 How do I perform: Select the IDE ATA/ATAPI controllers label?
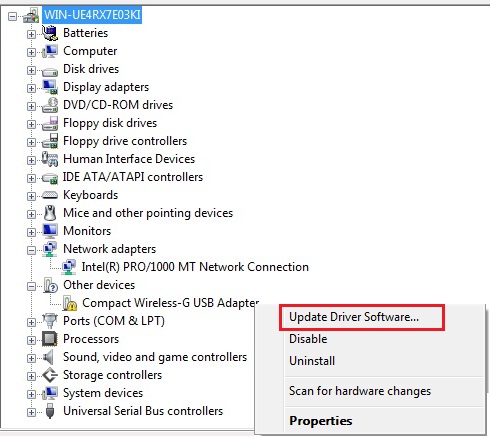(x=133, y=177)
